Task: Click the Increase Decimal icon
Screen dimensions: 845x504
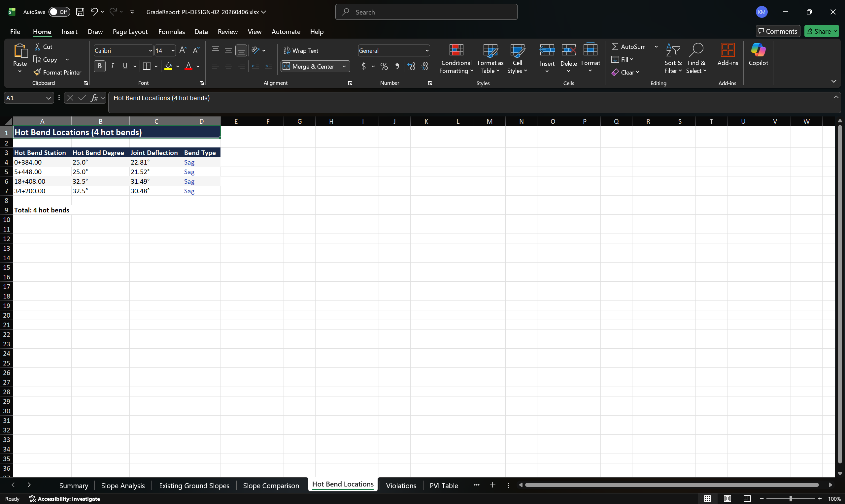Action: (411, 66)
